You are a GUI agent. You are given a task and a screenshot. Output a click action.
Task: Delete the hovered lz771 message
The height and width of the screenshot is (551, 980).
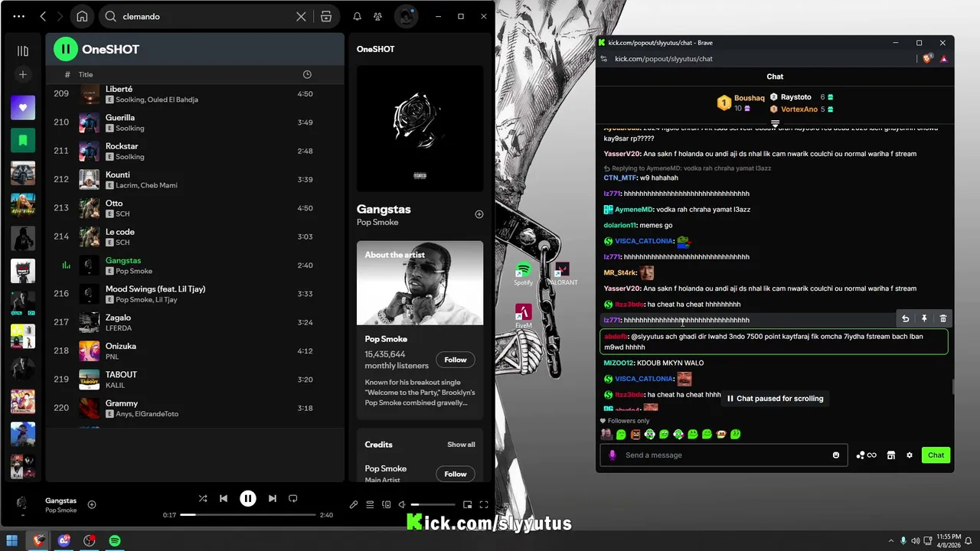pyautogui.click(x=942, y=319)
